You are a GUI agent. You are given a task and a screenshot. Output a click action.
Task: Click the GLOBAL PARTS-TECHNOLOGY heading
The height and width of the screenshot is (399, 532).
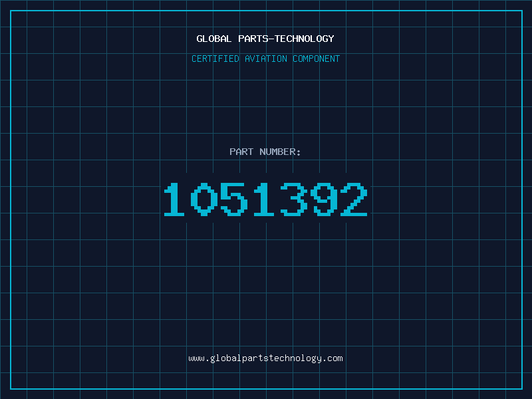coord(265,39)
